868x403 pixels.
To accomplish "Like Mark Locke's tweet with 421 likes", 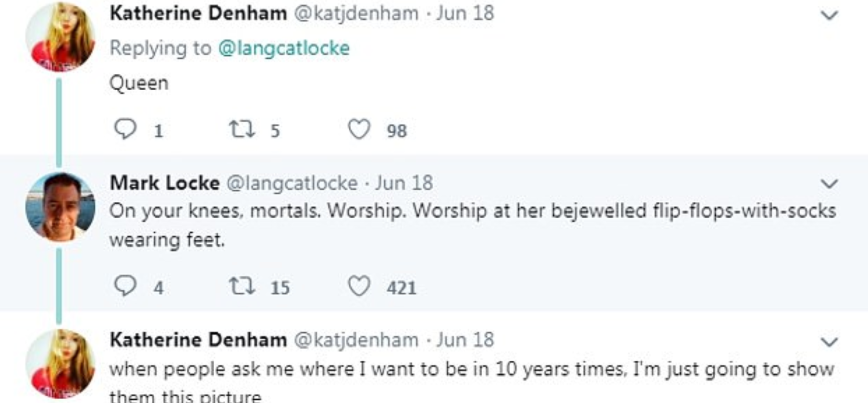I will tap(359, 286).
